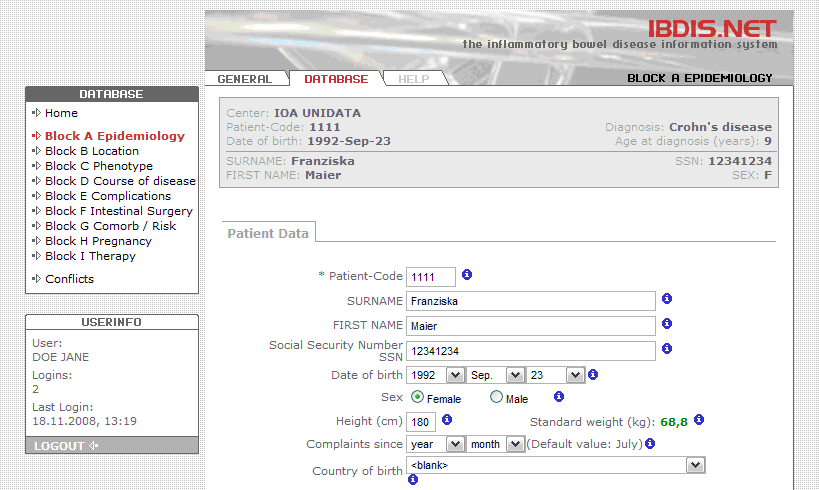Click info icon beside FIRST NAME field
The height and width of the screenshot is (490, 819).
click(667, 323)
